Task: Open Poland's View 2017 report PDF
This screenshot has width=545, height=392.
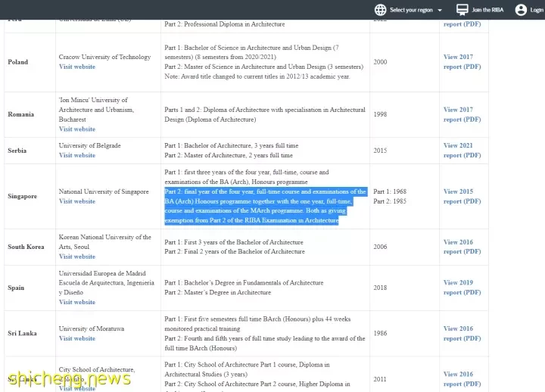Action: point(462,61)
